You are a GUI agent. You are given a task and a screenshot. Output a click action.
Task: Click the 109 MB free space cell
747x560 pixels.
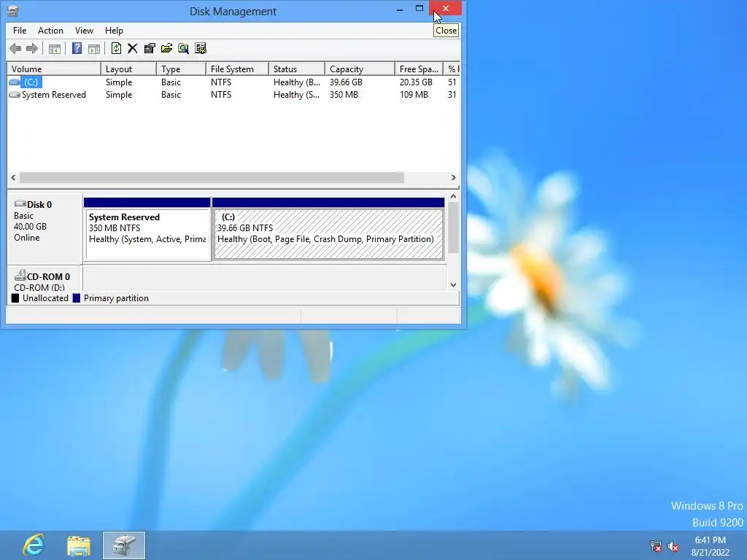414,95
